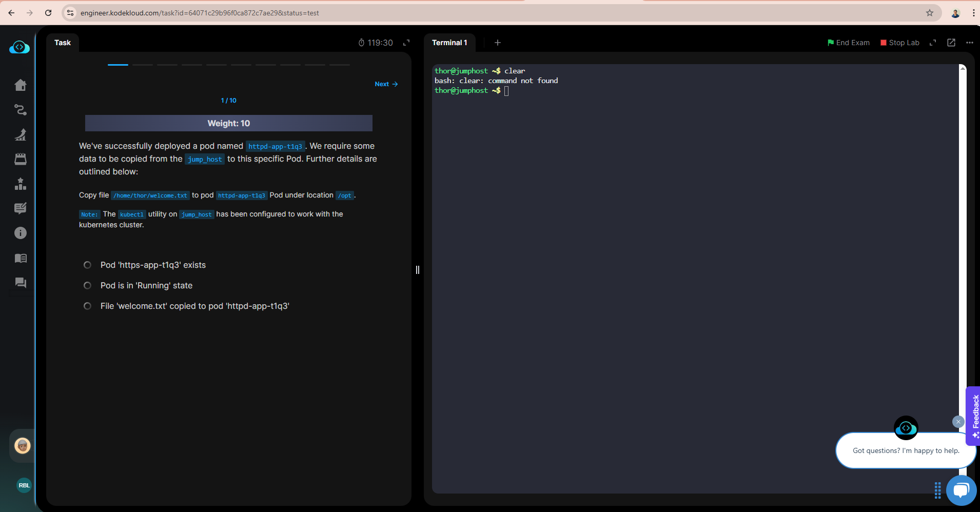
Task: Click the second question progress bar segment
Action: click(143, 65)
